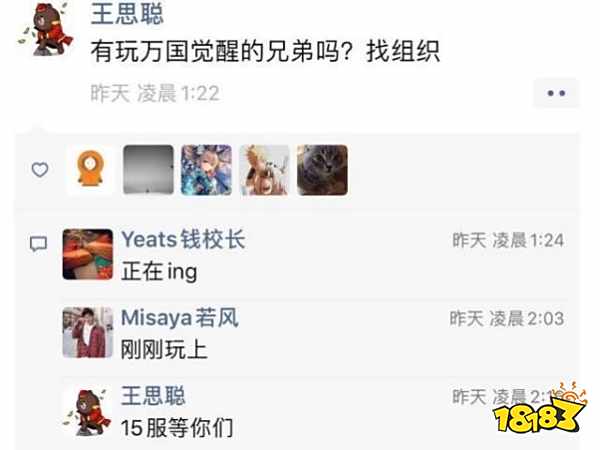Open the gray gradient liker avatar

tap(148, 170)
